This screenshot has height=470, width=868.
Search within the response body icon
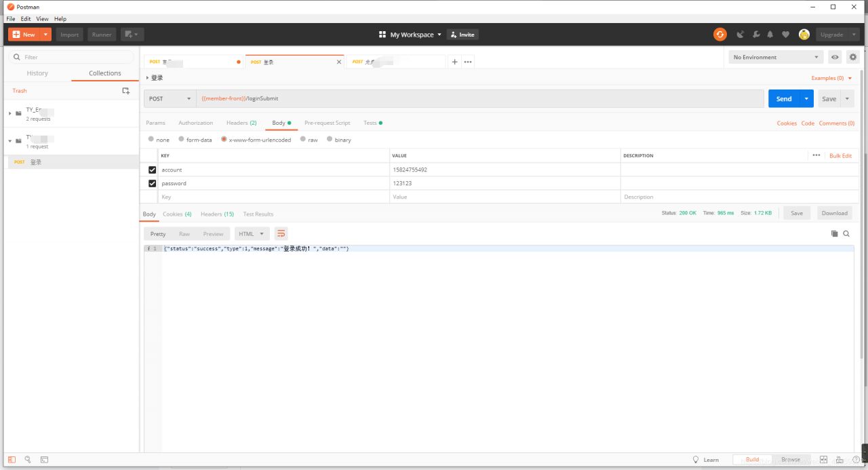pos(846,233)
